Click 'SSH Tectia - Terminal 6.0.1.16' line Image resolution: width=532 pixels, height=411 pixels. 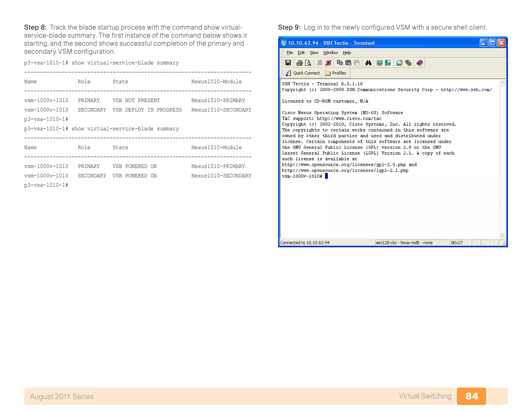pyautogui.click(x=322, y=84)
